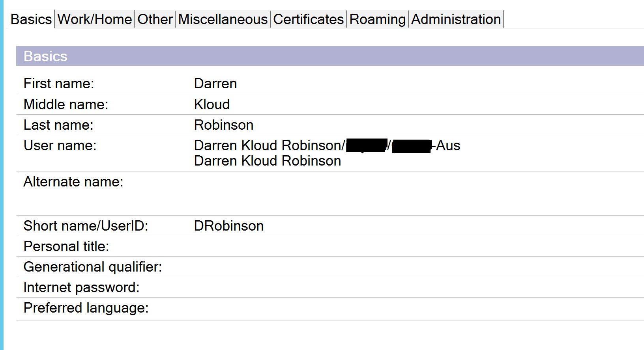Select the second User name entry line
This screenshot has height=350, width=644.
click(268, 161)
